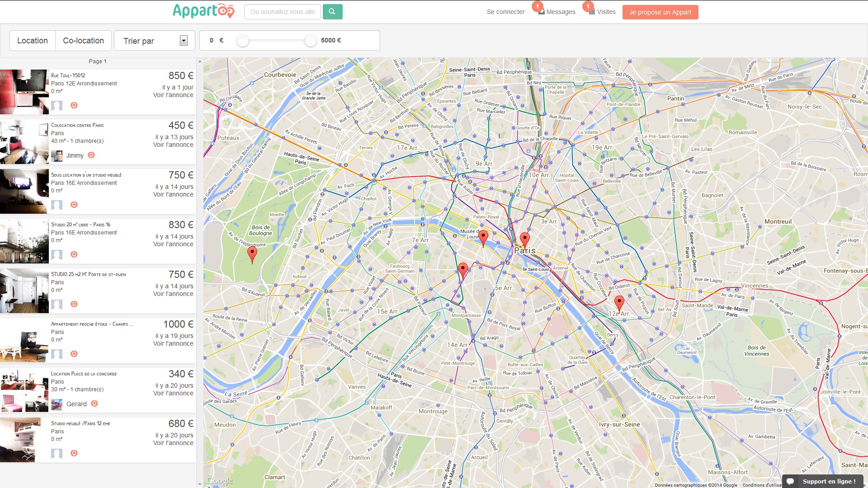The width and height of the screenshot is (868, 488).
Task: Click the default avatar on the 680 € listing
Action: coord(57,454)
